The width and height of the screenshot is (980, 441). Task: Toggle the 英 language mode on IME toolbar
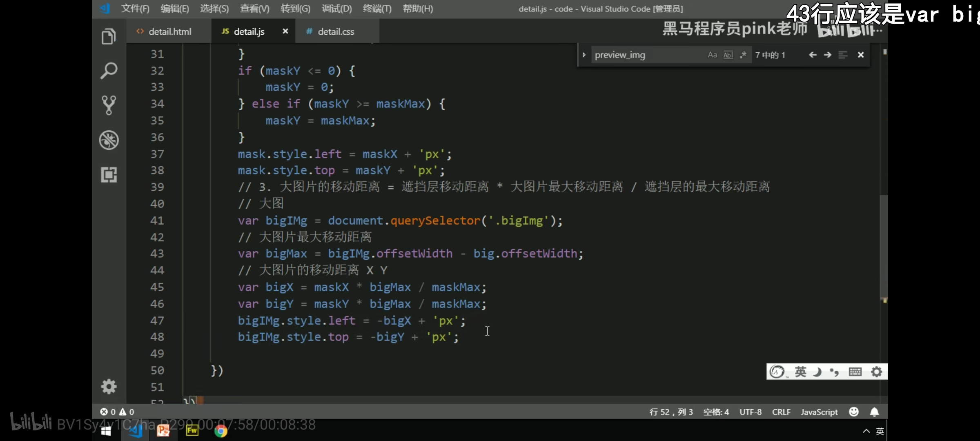[x=800, y=372]
